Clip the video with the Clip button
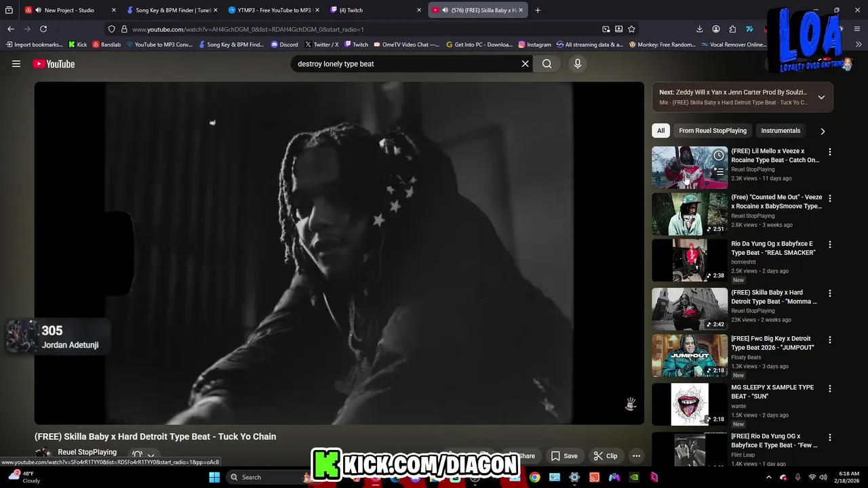This screenshot has width=868, height=488. tap(606, 456)
